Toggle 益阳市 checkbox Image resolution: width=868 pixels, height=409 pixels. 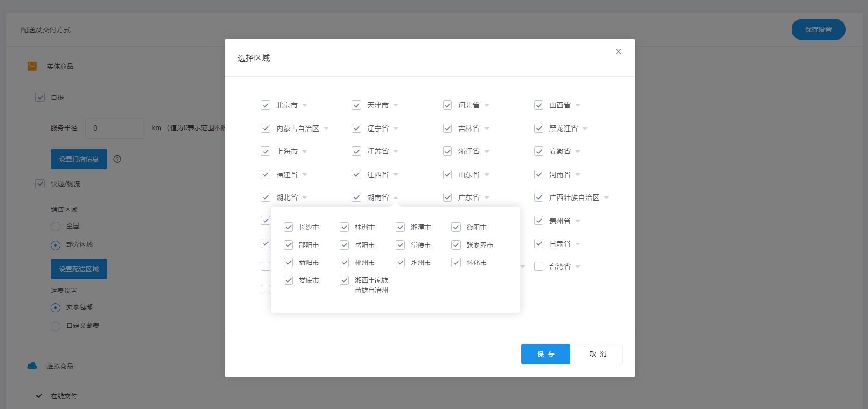pos(288,263)
